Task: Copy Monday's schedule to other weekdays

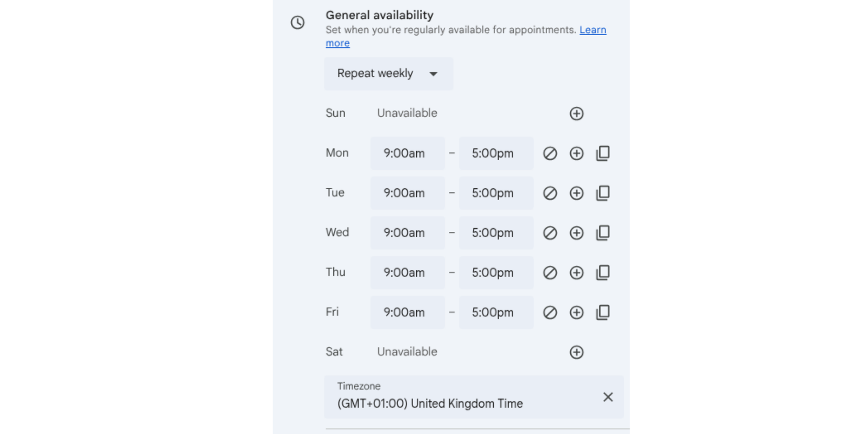Action: tap(602, 153)
